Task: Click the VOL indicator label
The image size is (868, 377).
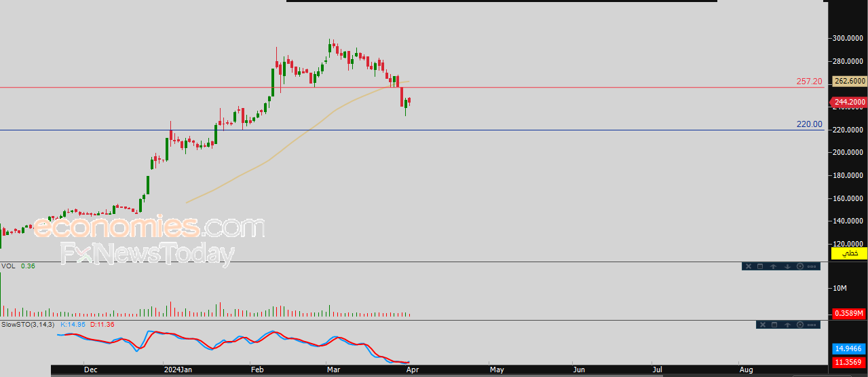Action: point(8,266)
